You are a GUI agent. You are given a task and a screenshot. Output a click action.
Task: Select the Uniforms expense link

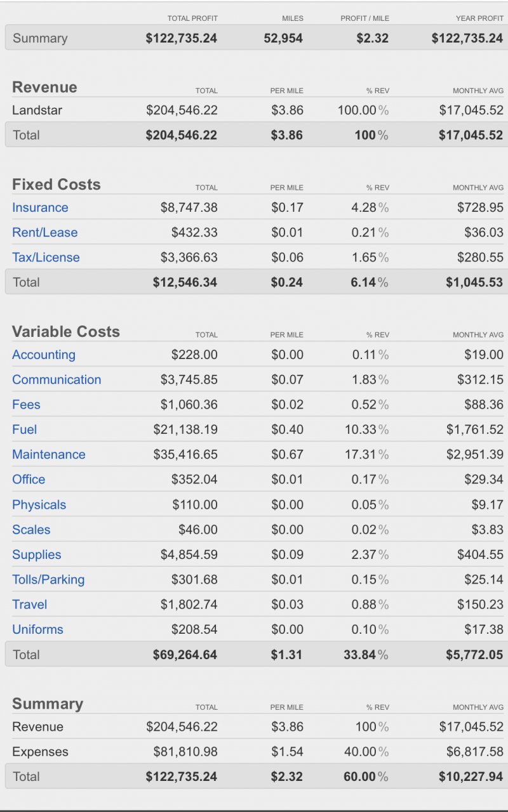[37, 629]
